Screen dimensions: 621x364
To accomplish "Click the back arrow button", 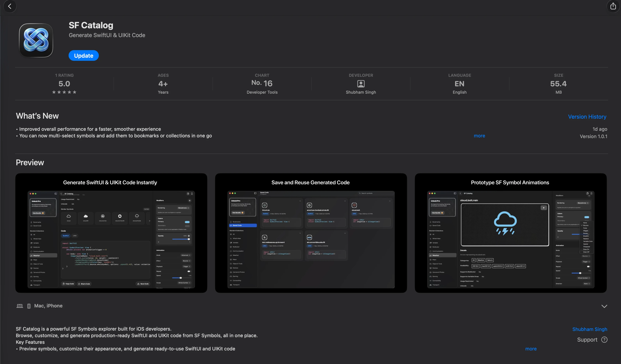I will click(x=10, y=6).
